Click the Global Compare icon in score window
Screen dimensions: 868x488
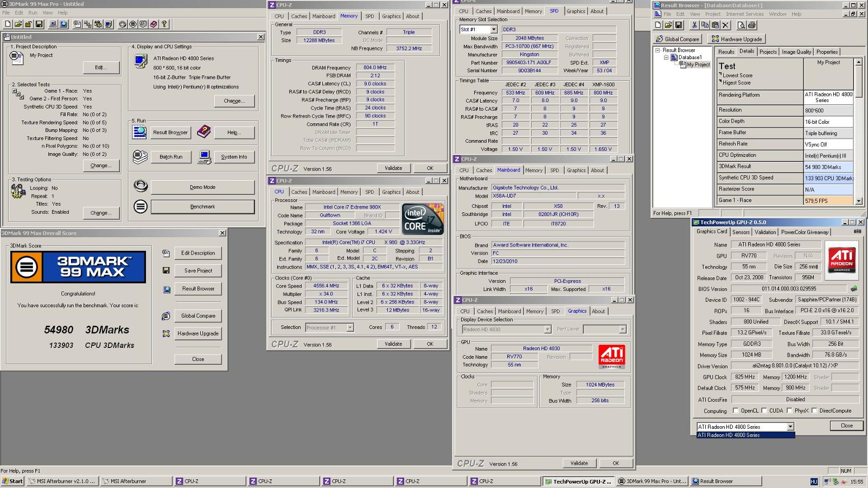coord(166,316)
